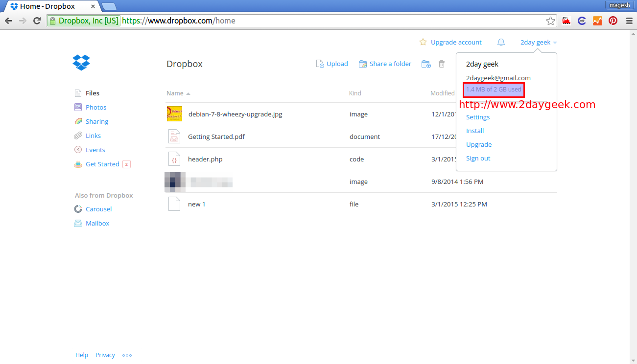Select the debian-7-8-wheezy-upgrade.jpg file name
This screenshot has height=364, width=637.
(236, 114)
